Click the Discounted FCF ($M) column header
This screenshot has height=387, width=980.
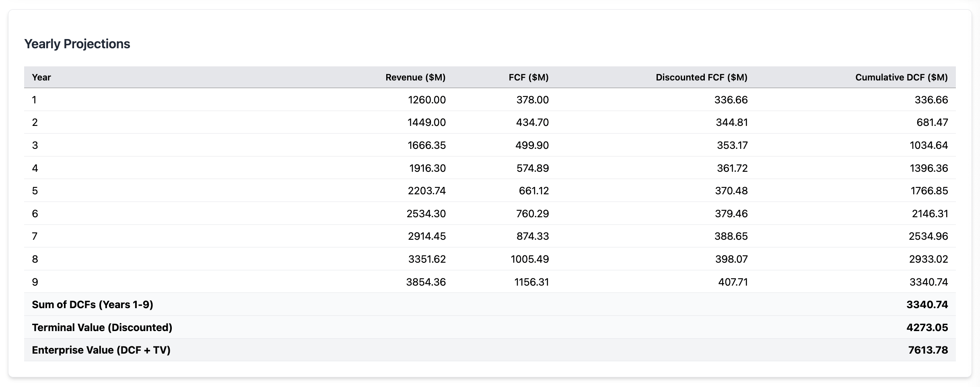pyautogui.click(x=701, y=77)
